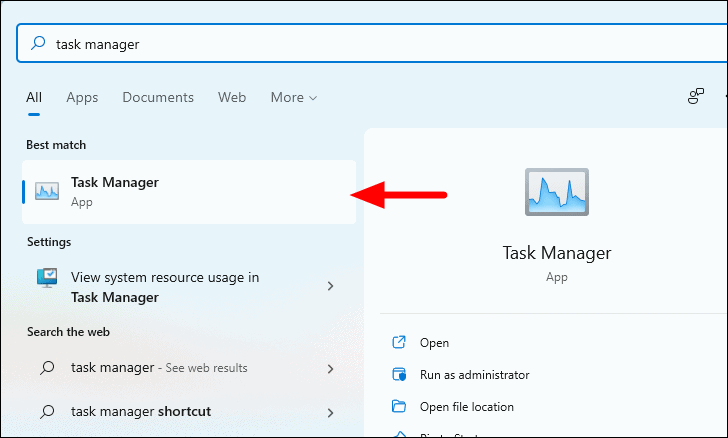The height and width of the screenshot is (438, 728).
Task: Click the Run as administrator shield icon
Action: (399, 374)
